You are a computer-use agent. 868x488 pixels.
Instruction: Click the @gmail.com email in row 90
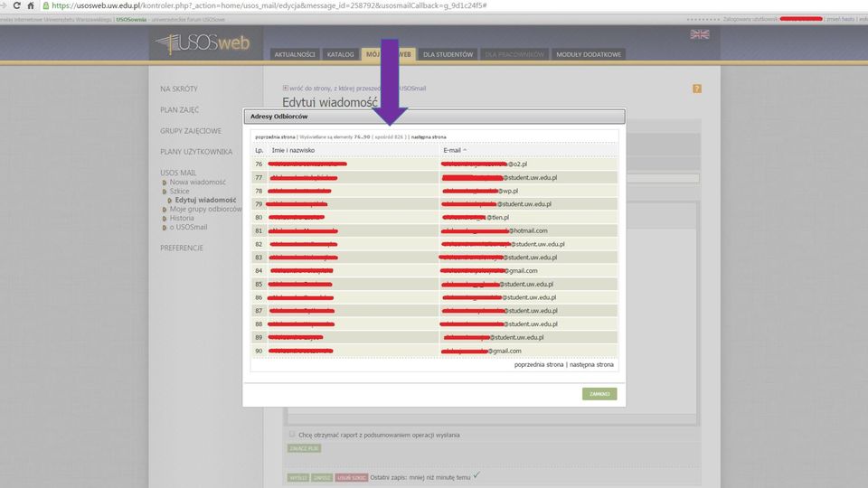coord(482,351)
